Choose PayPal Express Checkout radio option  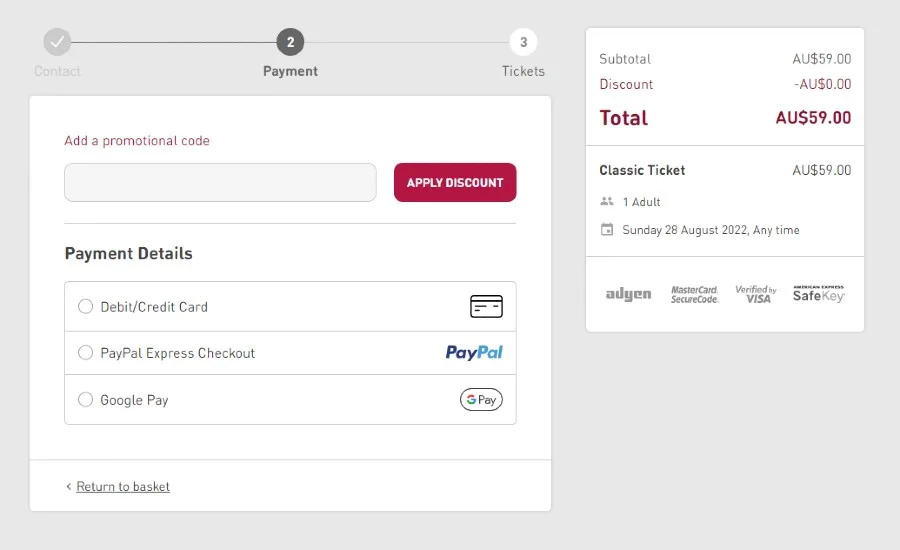(86, 353)
